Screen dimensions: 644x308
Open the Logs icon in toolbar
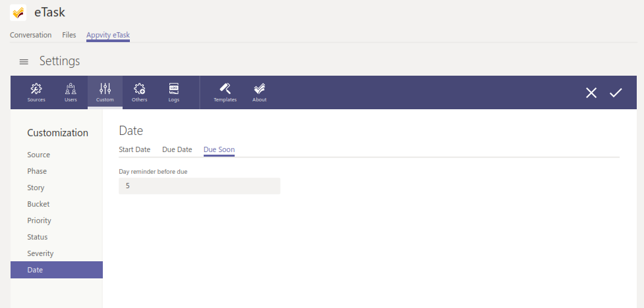point(173,92)
